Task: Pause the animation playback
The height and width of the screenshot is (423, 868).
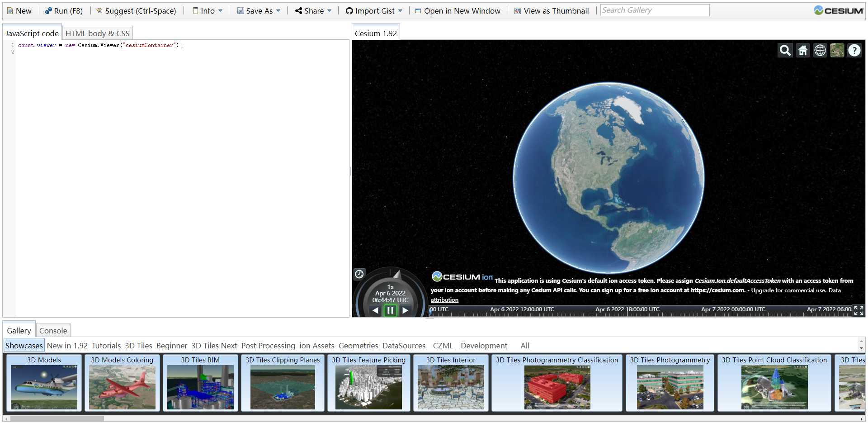Action: point(390,310)
